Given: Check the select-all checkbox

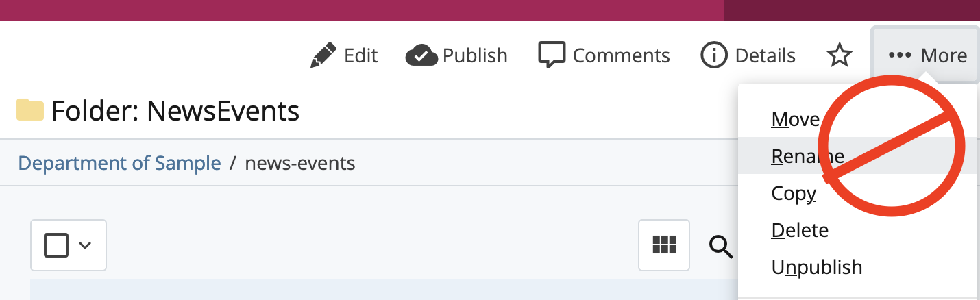Looking at the screenshot, I should tap(56, 245).
